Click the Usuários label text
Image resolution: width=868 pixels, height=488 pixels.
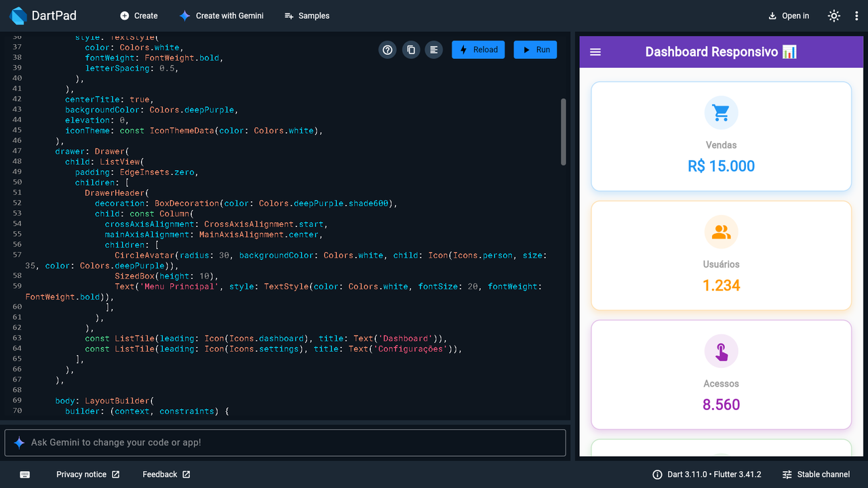tap(721, 264)
